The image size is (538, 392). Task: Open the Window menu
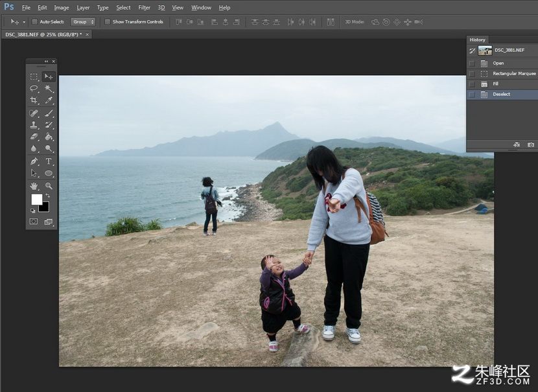[201, 8]
